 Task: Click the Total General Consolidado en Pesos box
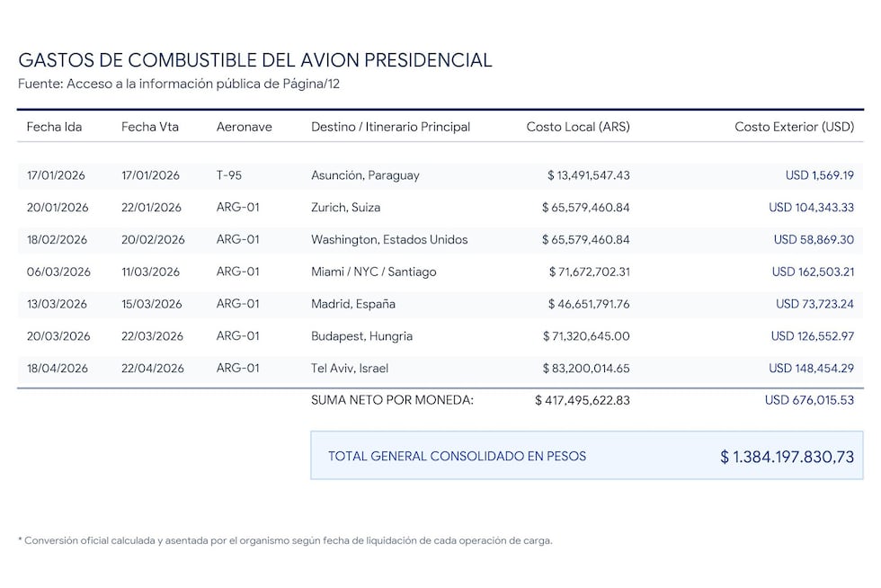[586, 455]
